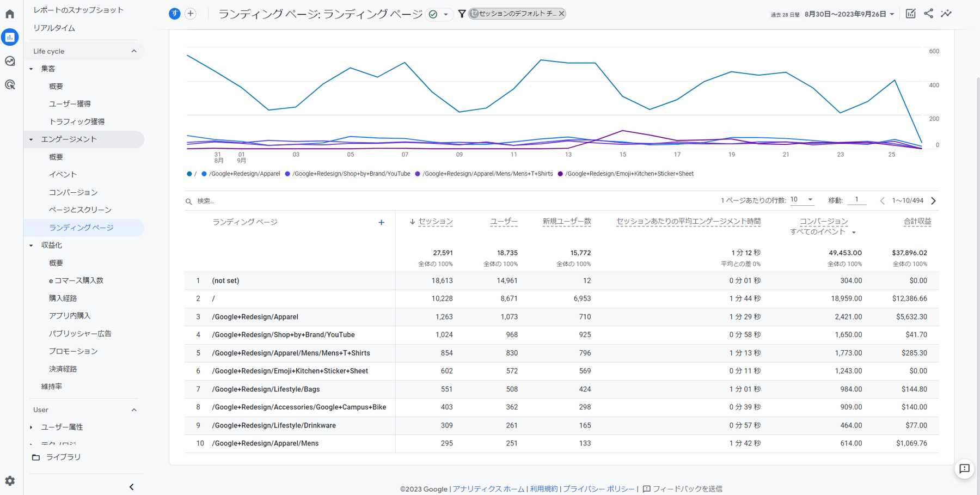This screenshot has width=980, height=495.
Task: Click the add comparison plus icon
Action: click(191, 14)
